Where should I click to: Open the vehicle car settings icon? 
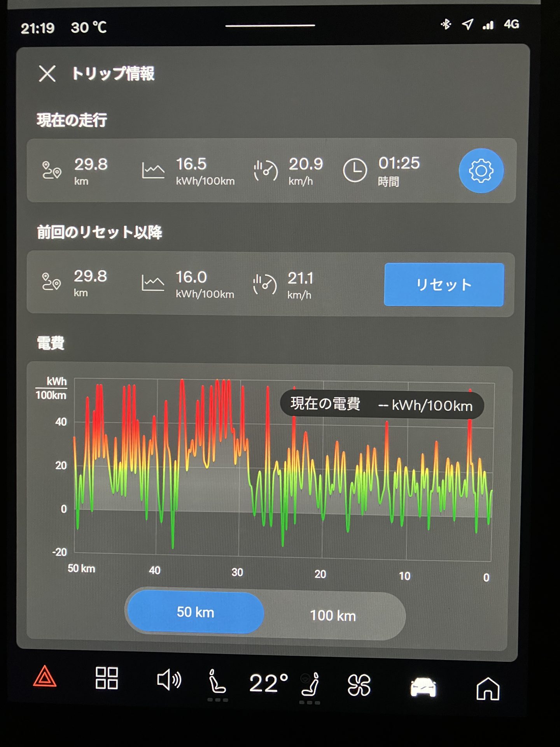coord(423,687)
